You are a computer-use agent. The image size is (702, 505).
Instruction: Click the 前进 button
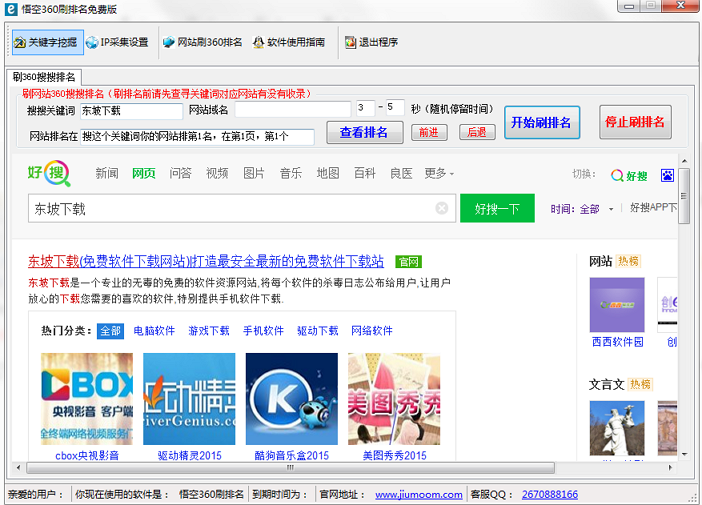(429, 133)
